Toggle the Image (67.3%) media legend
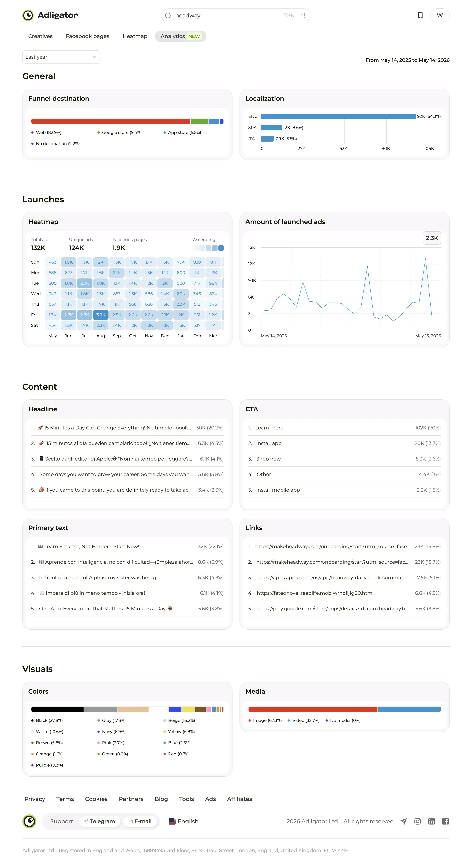Image resolution: width=472 pixels, height=868 pixels. tap(265, 720)
